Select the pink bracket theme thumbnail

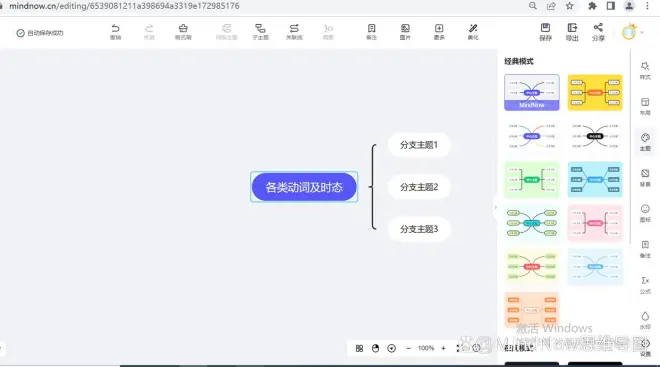(595, 223)
